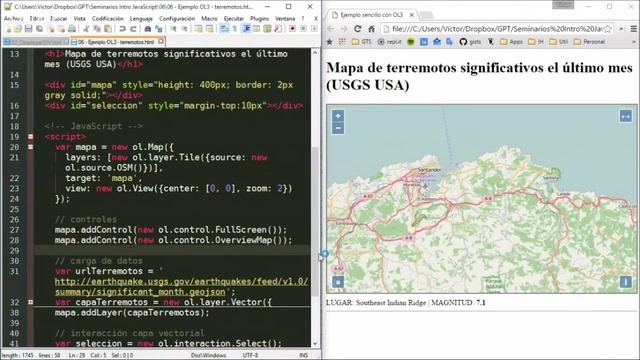Reload the page in Chrome
The image size is (640, 360).
click(358, 29)
